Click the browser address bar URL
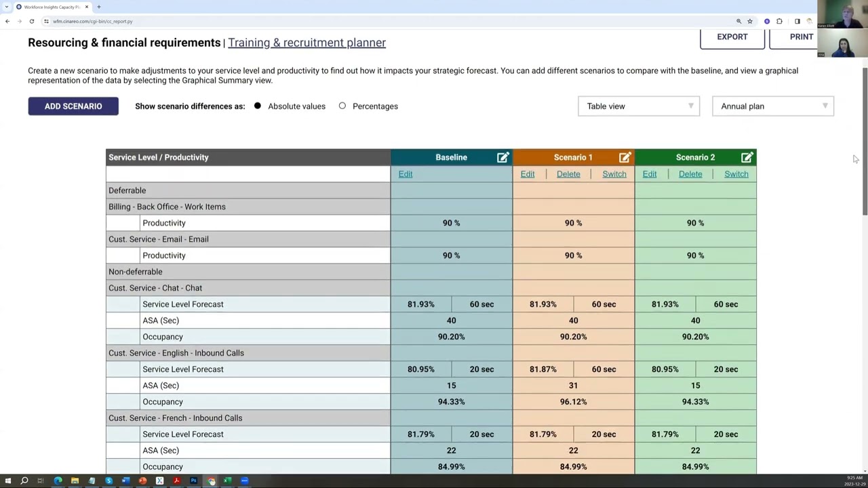 (x=93, y=21)
